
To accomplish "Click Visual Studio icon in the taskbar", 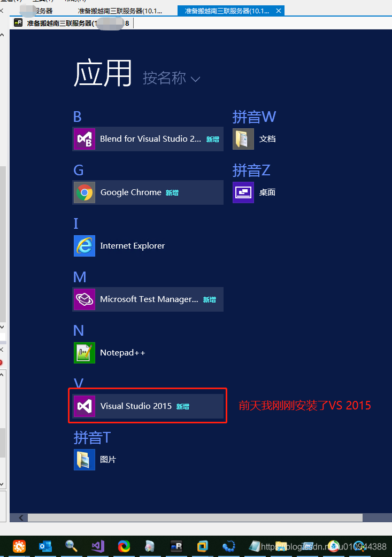I will (98, 546).
